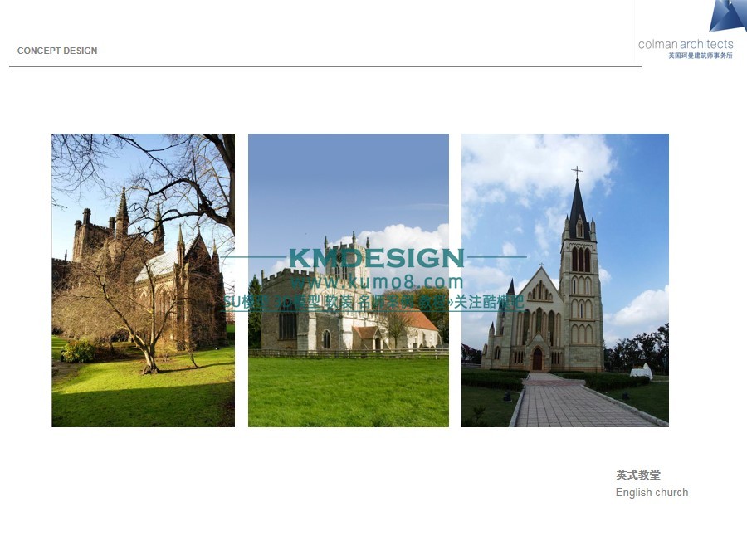Select the Chinese firm name under the logo
Image resolution: width=747 pixels, height=560 pixels.
[x=700, y=56]
